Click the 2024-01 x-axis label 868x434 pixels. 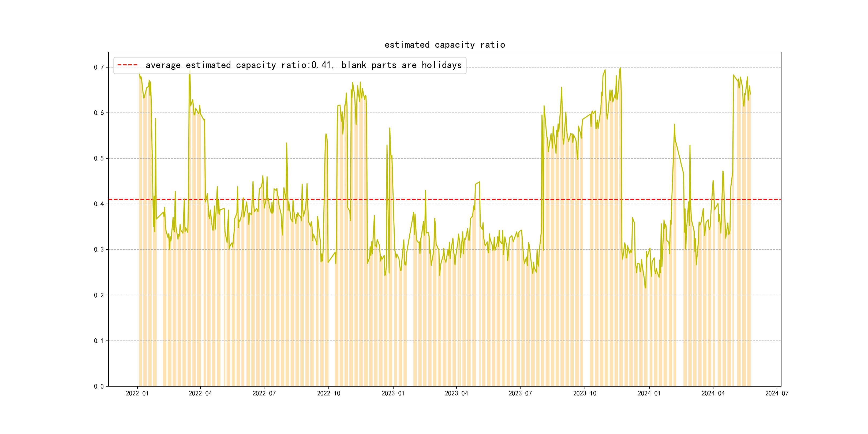[x=649, y=393]
